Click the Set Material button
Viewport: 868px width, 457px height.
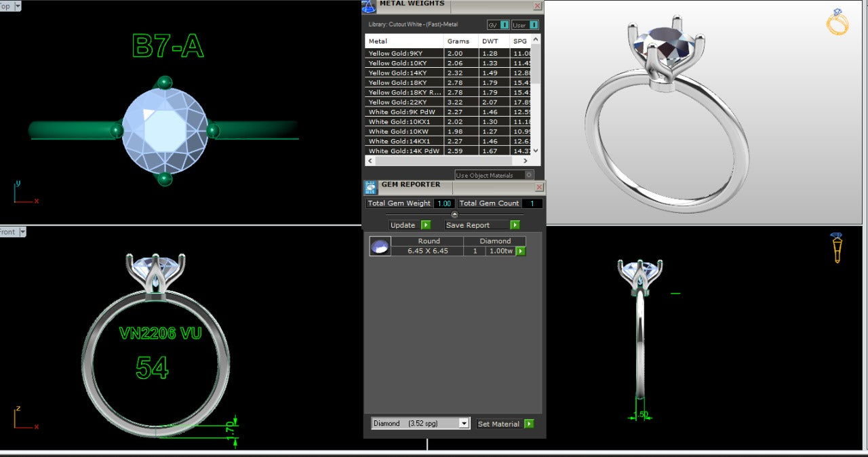[x=498, y=424]
